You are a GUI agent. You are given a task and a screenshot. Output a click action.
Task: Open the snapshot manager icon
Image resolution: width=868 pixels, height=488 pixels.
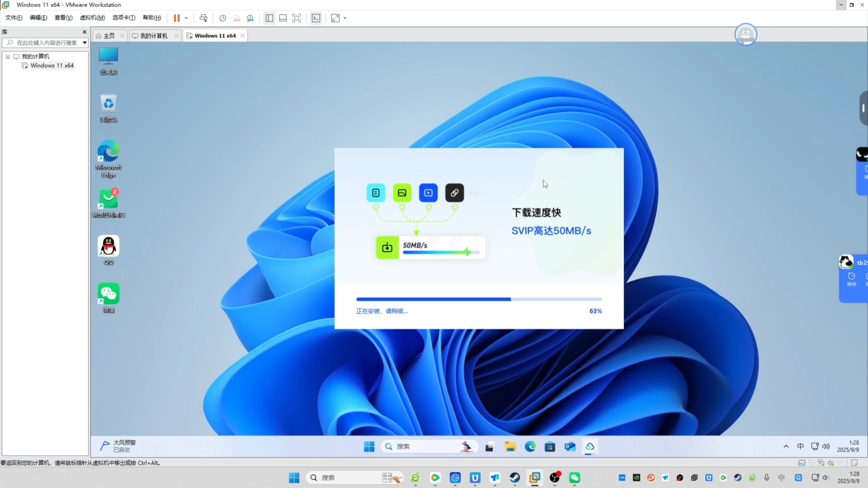point(250,18)
